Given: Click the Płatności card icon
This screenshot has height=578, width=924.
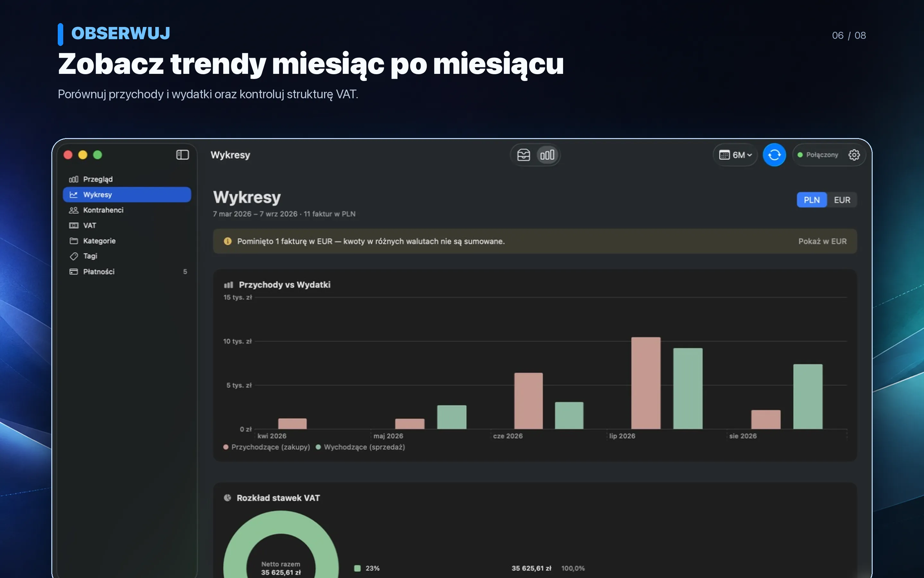Looking at the screenshot, I should click(74, 271).
